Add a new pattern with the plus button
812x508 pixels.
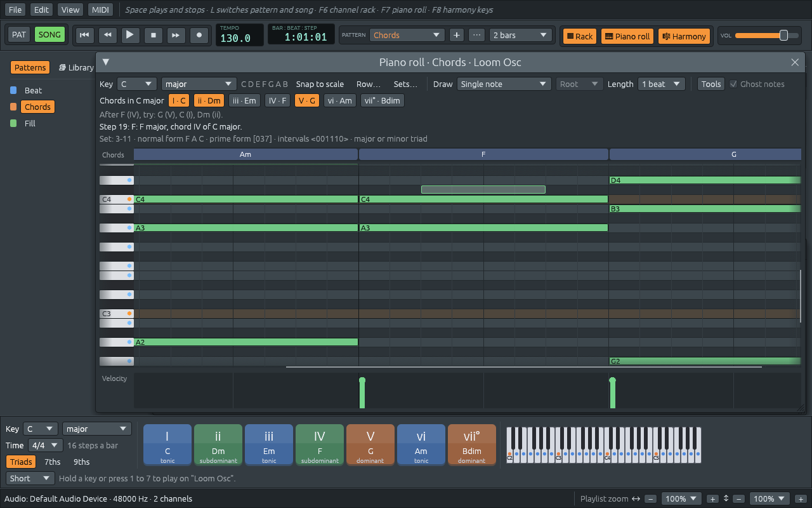coord(456,35)
